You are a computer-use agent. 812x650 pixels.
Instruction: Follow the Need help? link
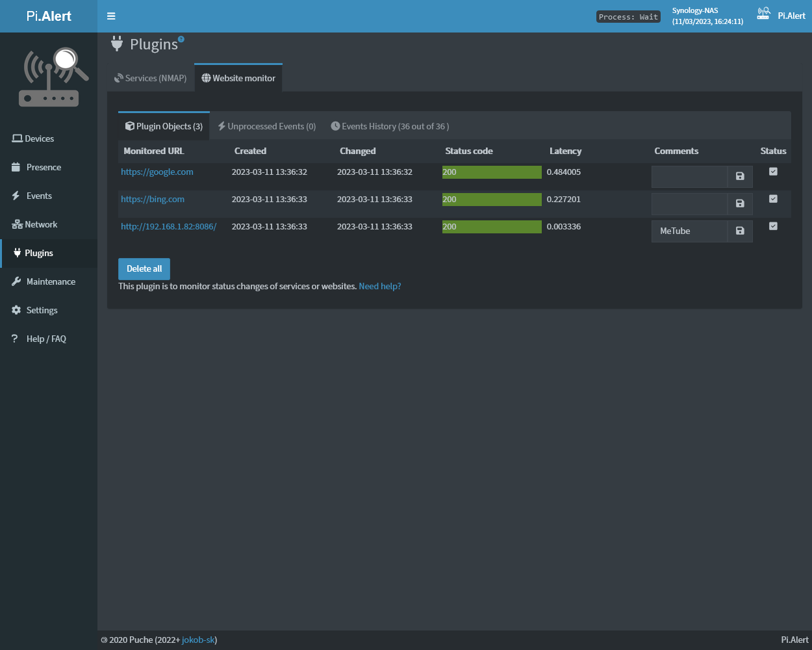click(379, 286)
